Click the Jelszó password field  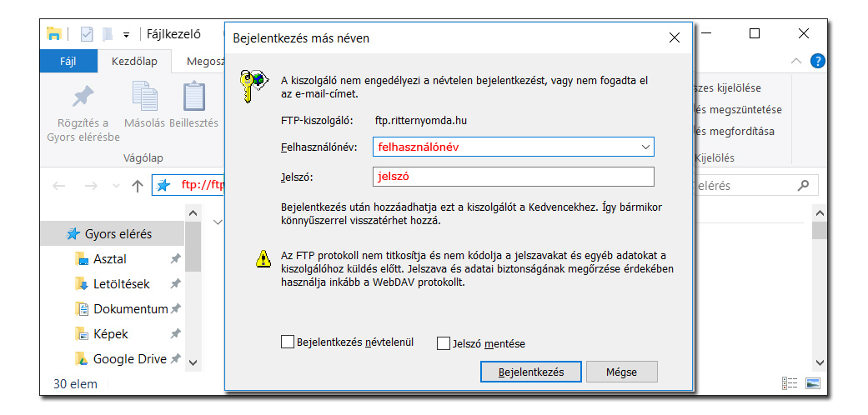click(513, 177)
